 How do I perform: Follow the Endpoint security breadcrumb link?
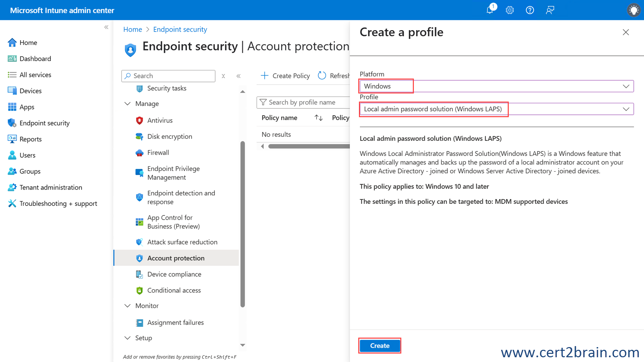pyautogui.click(x=180, y=29)
